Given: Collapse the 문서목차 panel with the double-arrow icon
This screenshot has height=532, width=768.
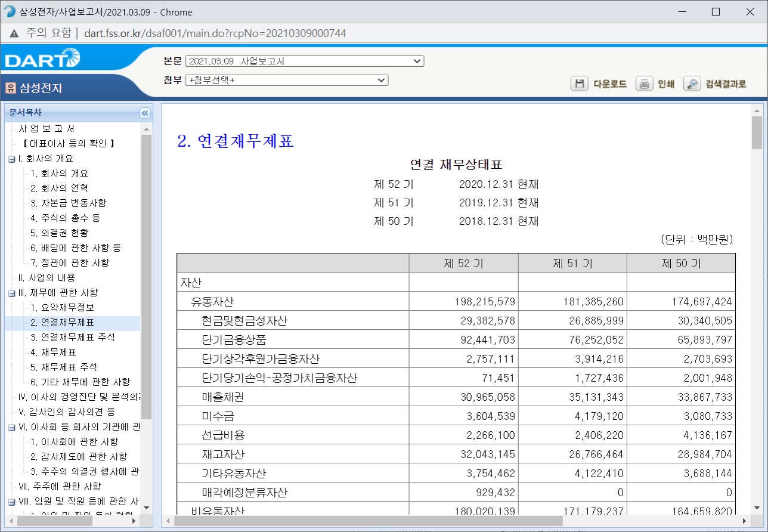Looking at the screenshot, I should [x=145, y=113].
